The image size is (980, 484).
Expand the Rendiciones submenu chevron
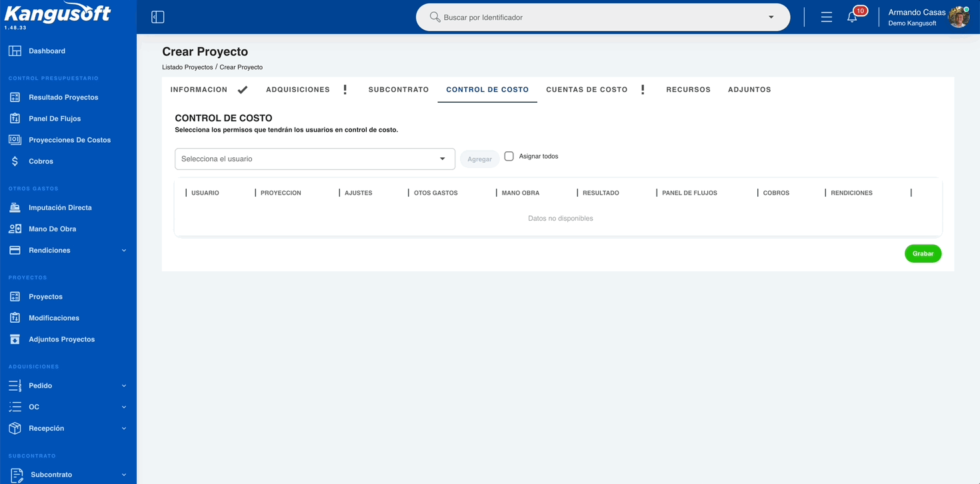(x=124, y=251)
